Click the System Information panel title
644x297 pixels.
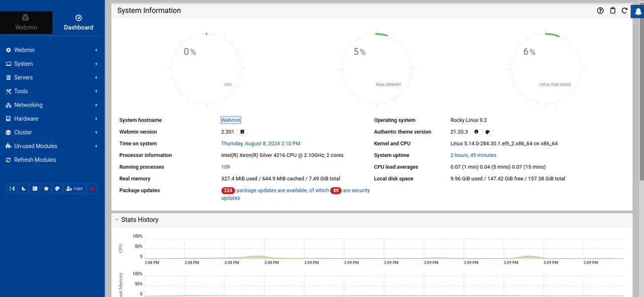pyautogui.click(x=149, y=11)
